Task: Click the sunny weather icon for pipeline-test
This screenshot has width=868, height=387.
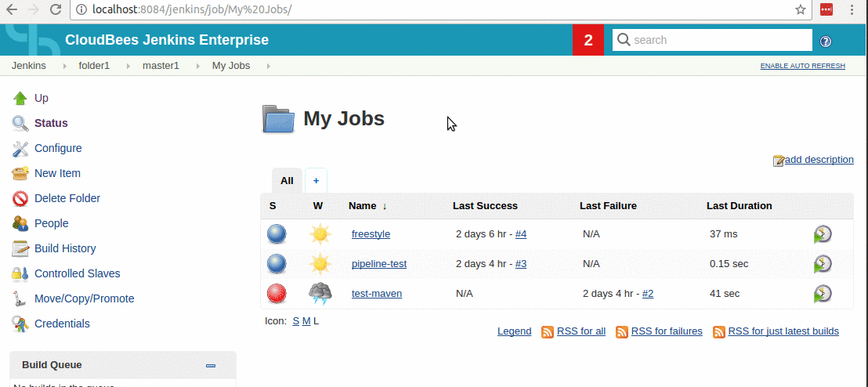Action: (x=320, y=264)
